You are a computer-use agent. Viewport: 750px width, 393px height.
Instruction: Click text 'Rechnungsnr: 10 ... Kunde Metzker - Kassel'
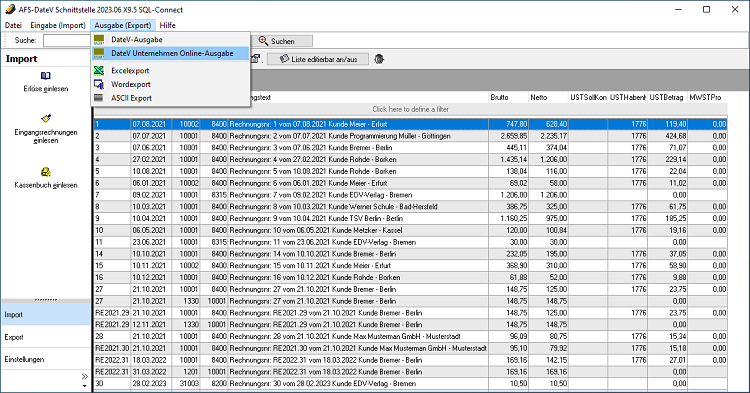tap(316, 230)
